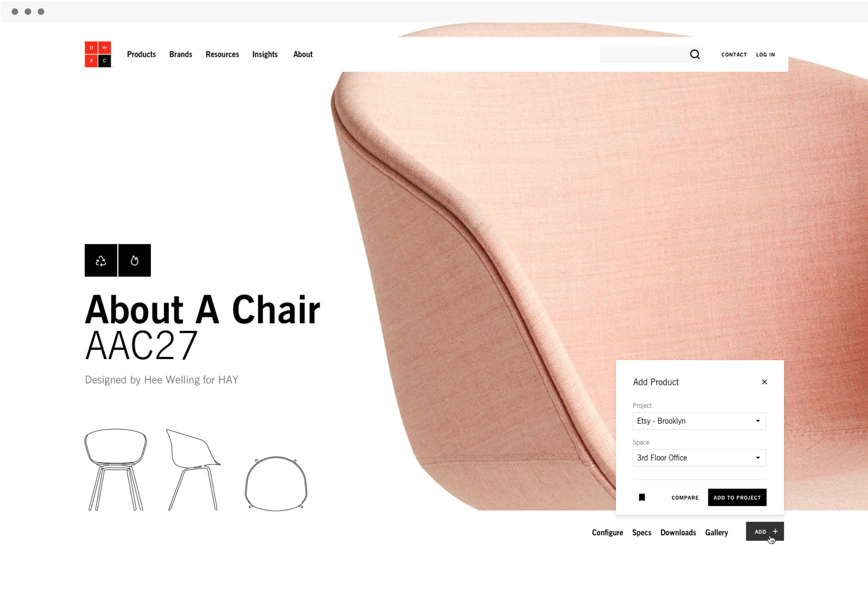This screenshot has height=603, width=868.
Task: Click the bookmark icon in Add Product
Action: pyautogui.click(x=642, y=497)
